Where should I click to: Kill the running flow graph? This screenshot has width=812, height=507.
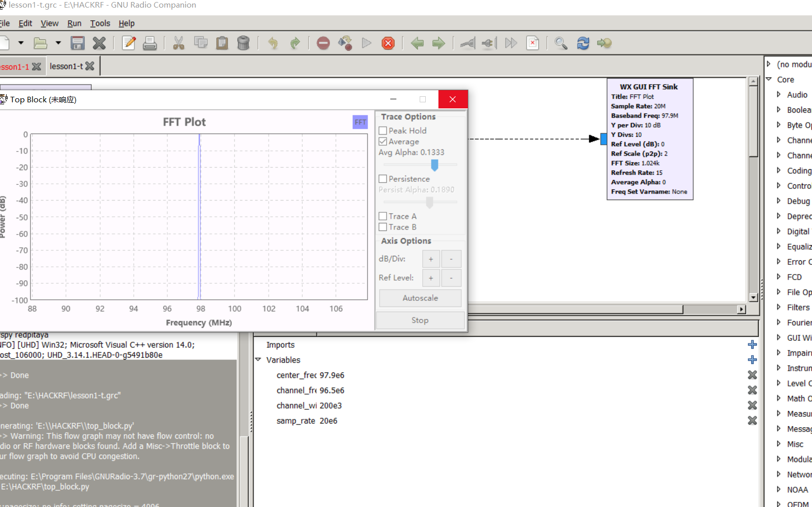388,44
